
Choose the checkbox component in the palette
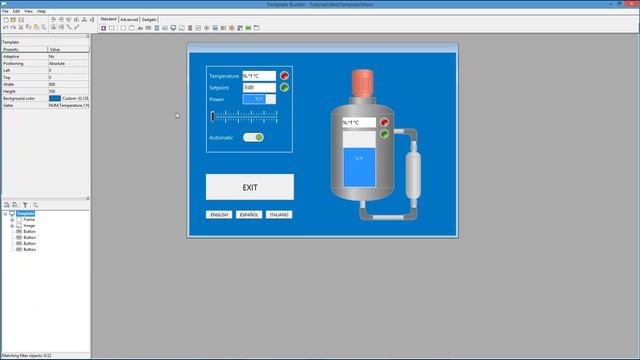(x=198, y=28)
